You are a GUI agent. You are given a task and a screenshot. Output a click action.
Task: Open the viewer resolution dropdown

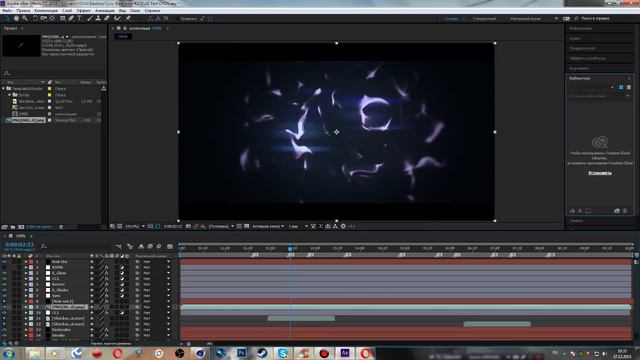coord(221,226)
